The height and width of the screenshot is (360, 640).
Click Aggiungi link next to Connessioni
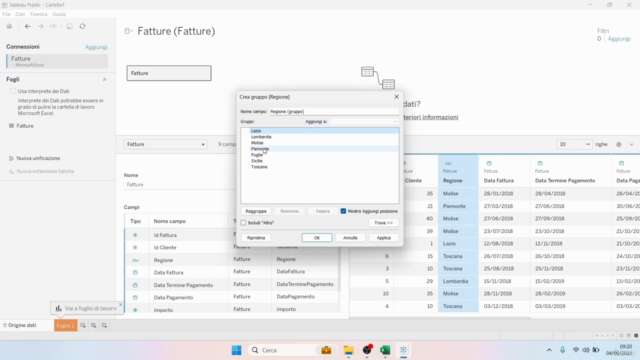coord(96,47)
